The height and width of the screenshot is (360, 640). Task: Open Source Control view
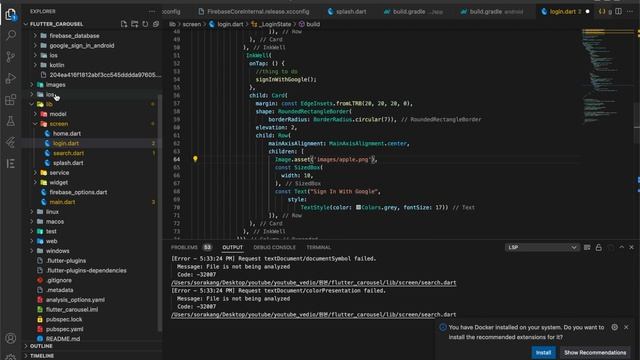point(11,57)
